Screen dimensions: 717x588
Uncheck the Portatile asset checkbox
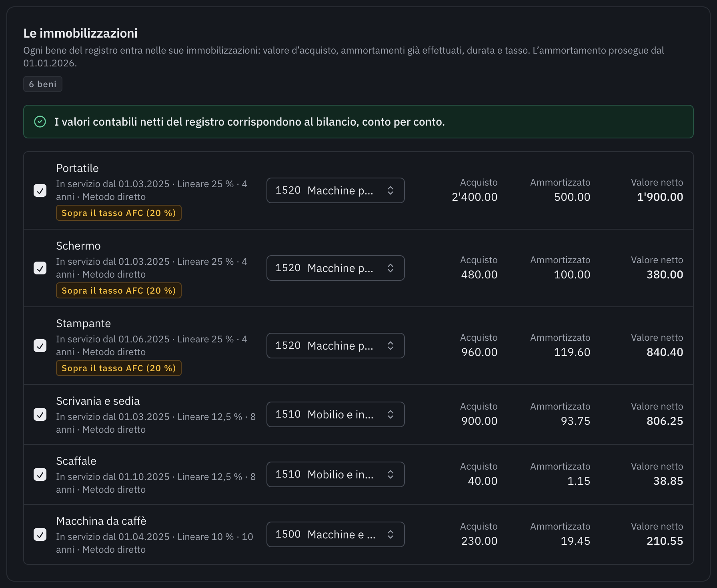pyautogui.click(x=40, y=190)
